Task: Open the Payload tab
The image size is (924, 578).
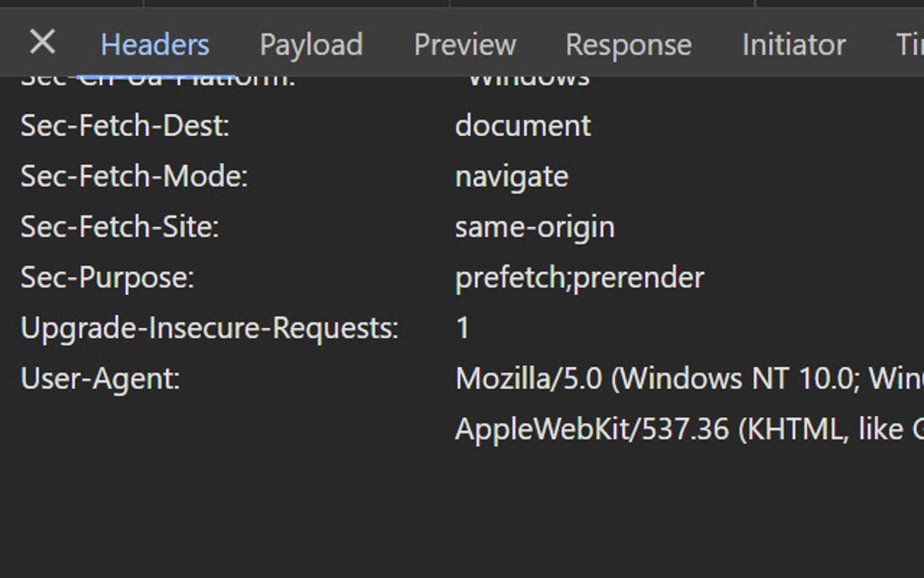Action: (x=311, y=44)
